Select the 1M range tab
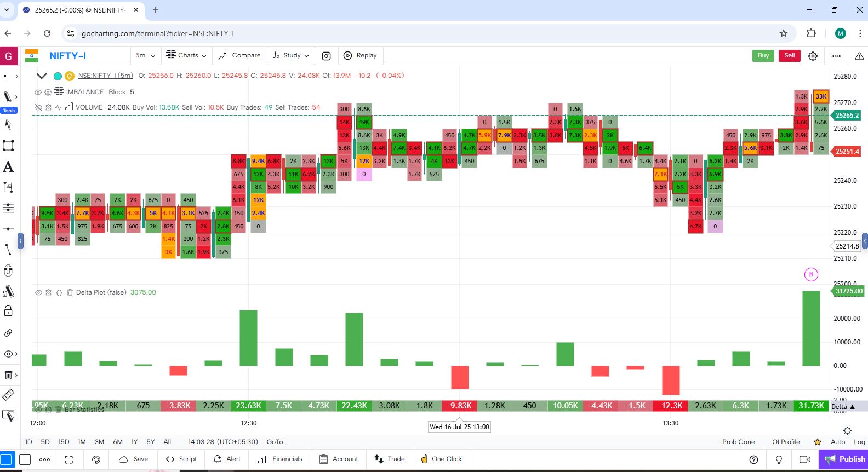This screenshot has height=472, width=868. pos(82,442)
